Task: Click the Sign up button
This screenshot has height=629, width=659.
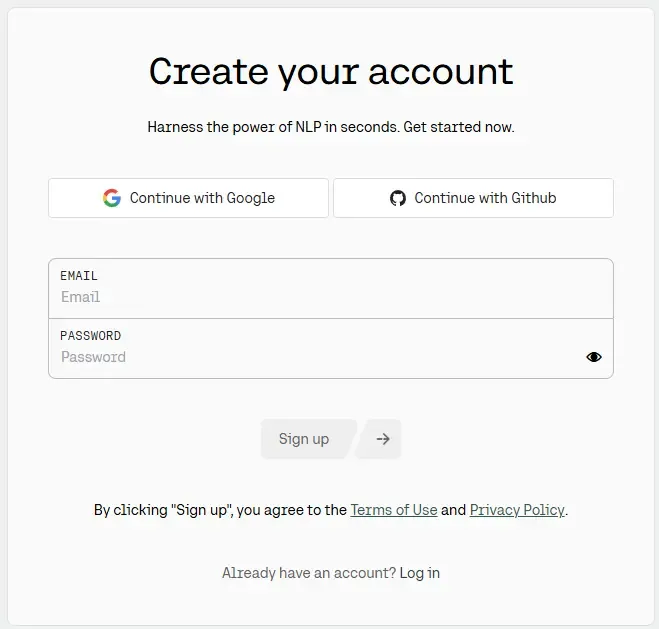Action: 304,439
